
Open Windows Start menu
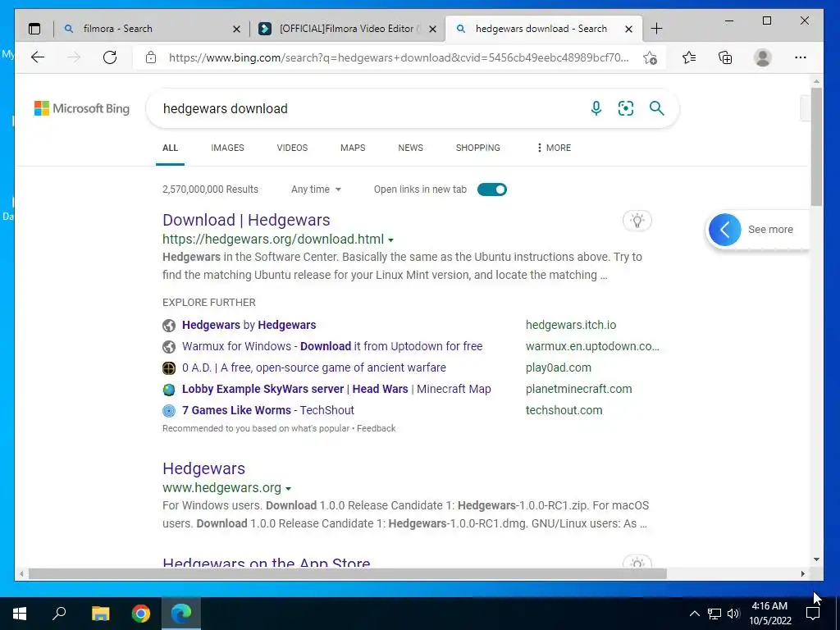click(x=20, y=614)
